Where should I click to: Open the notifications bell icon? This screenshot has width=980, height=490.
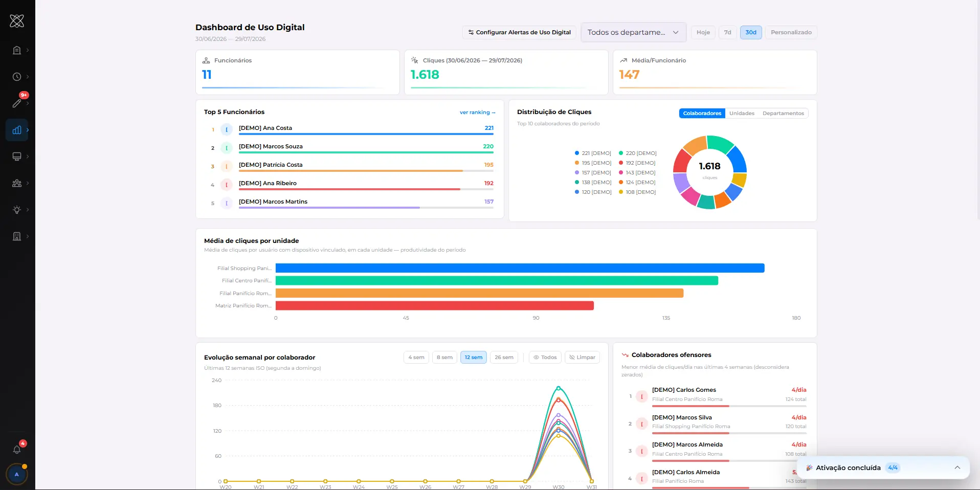click(x=17, y=450)
